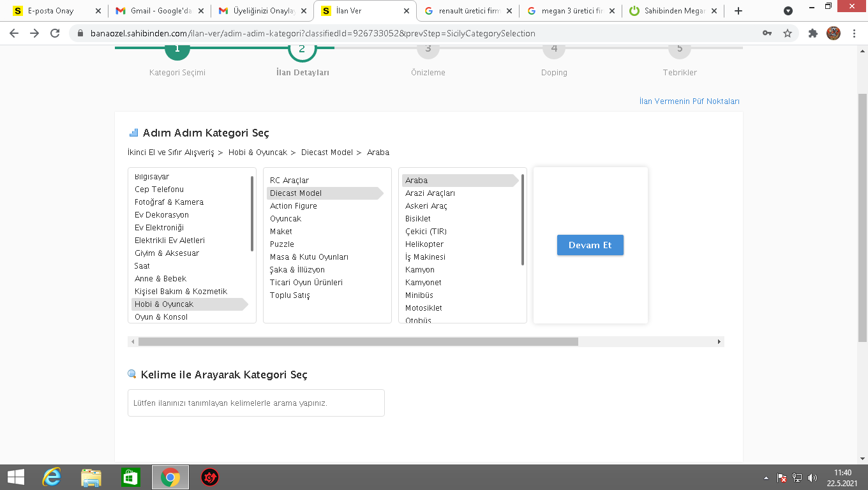Close the İlan Ver tab
The width and height of the screenshot is (868, 490).
coord(406,11)
